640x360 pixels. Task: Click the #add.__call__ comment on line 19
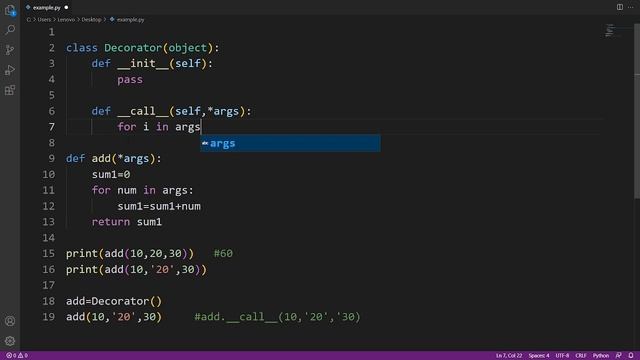click(278, 317)
